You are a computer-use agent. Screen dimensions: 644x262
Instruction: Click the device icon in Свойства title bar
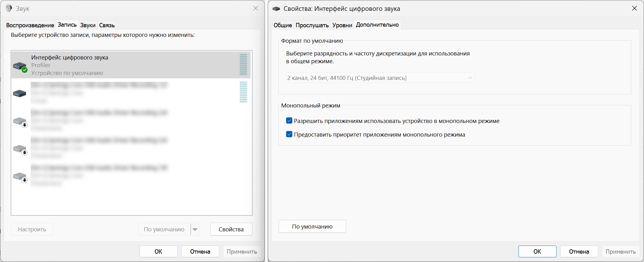point(276,9)
